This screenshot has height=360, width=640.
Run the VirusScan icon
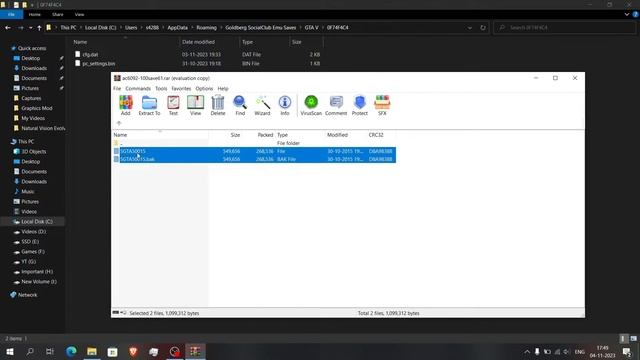[311, 105]
